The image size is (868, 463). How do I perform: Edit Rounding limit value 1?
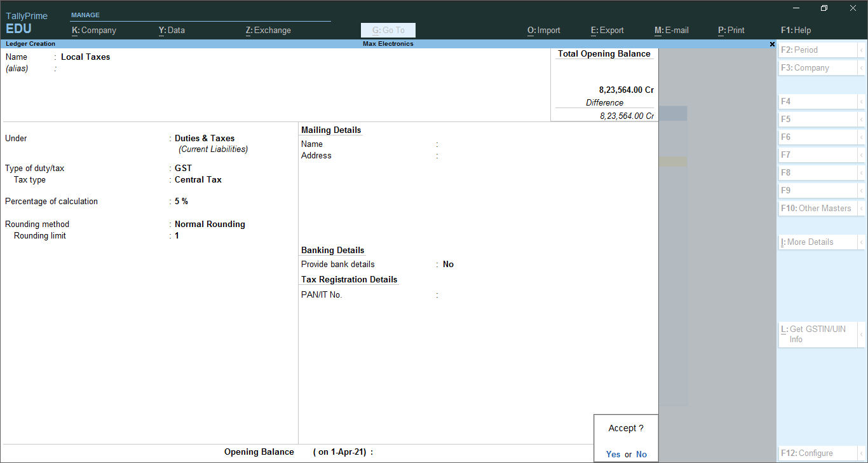pyautogui.click(x=177, y=235)
